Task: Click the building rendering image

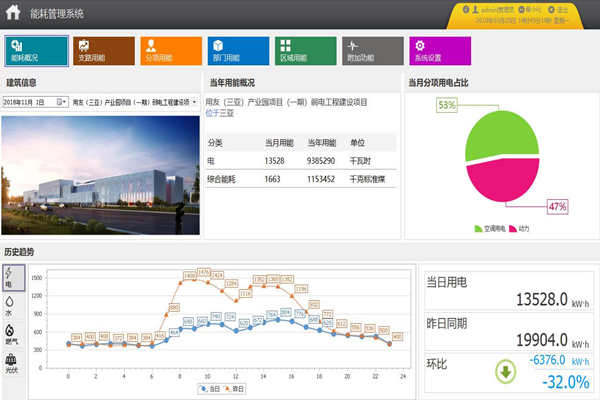Action: 98,173
